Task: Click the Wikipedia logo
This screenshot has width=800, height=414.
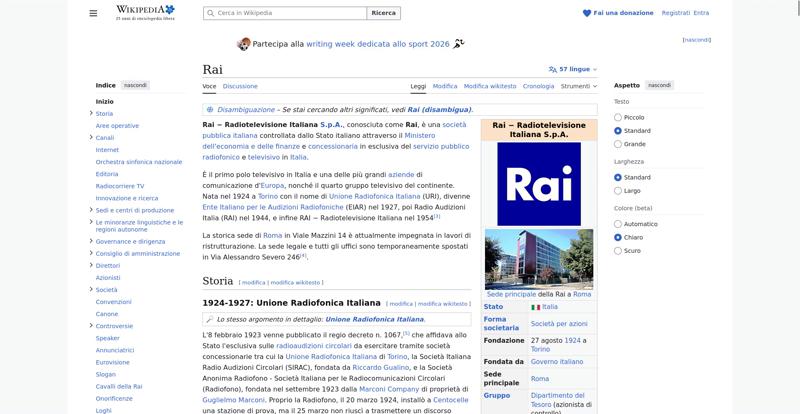Action: (145, 13)
